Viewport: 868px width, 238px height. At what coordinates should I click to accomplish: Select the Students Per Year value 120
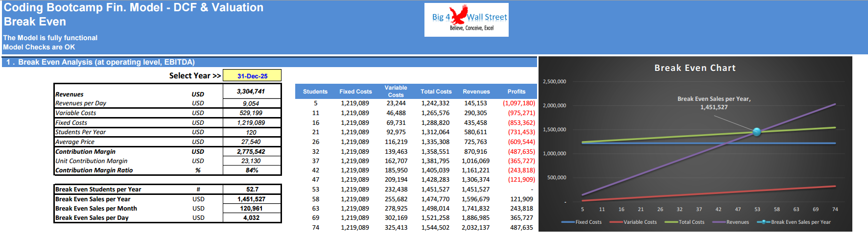coord(252,132)
